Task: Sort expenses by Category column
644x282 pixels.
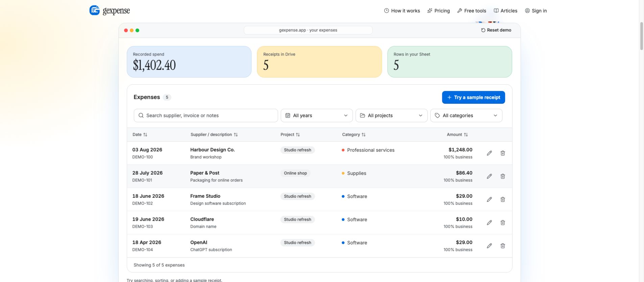Action: tap(354, 134)
